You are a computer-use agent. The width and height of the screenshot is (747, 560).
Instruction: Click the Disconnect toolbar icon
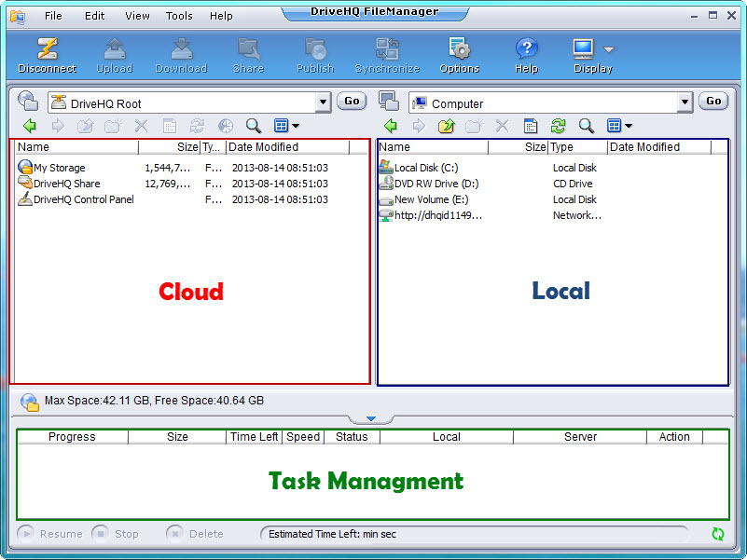[x=48, y=49]
